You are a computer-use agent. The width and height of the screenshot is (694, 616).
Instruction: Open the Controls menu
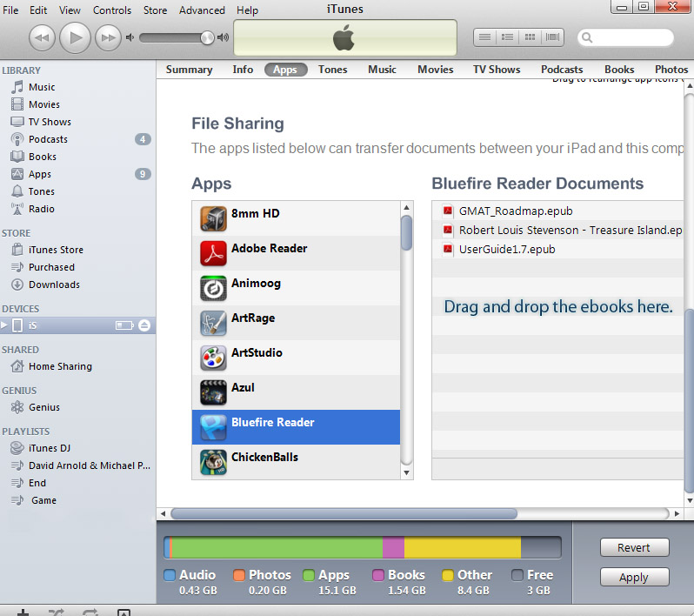(x=112, y=10)
